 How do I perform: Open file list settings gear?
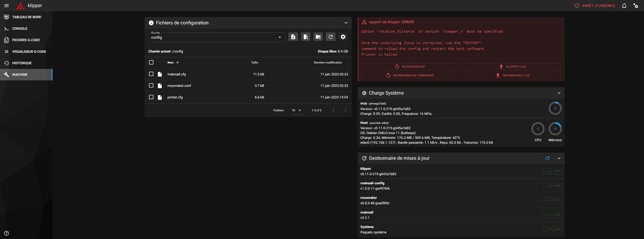click(343, 37)
